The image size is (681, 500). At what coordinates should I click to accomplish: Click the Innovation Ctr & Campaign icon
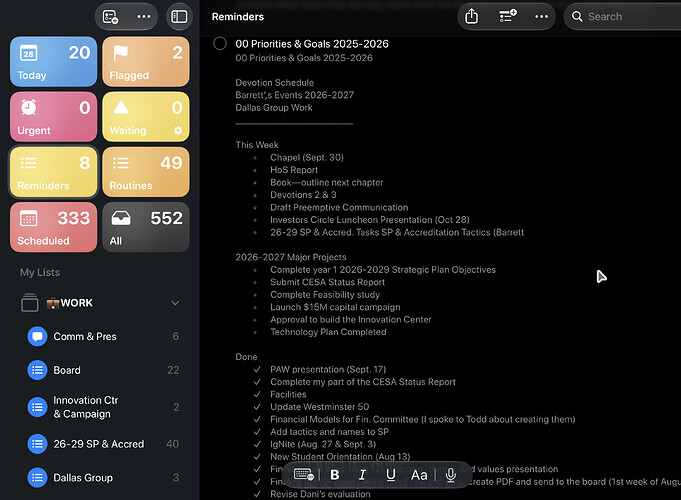[x=37, y=407]
